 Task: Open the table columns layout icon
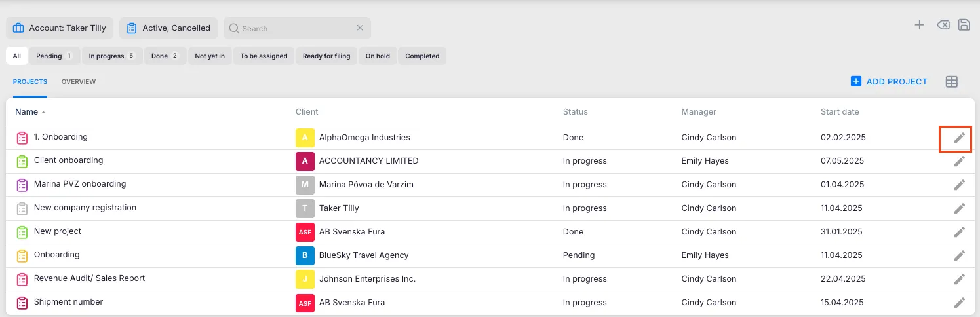pyautogui.click(x=952, y=82)
